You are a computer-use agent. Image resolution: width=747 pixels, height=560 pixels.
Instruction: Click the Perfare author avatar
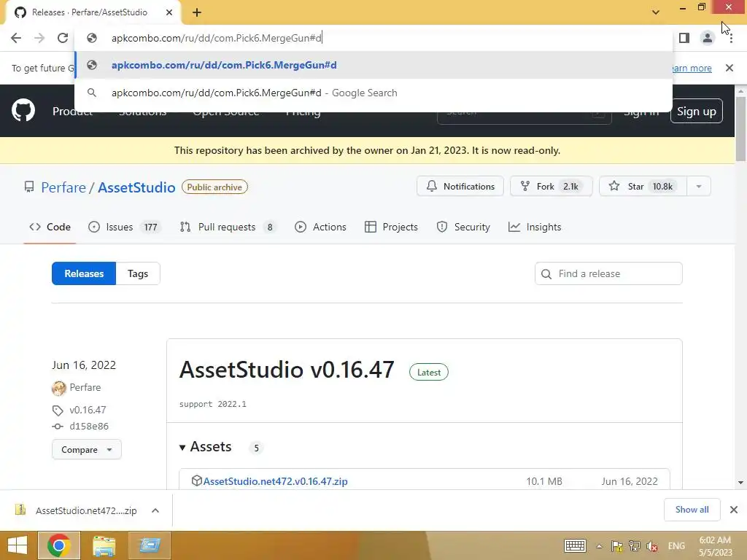coord(58,388)
